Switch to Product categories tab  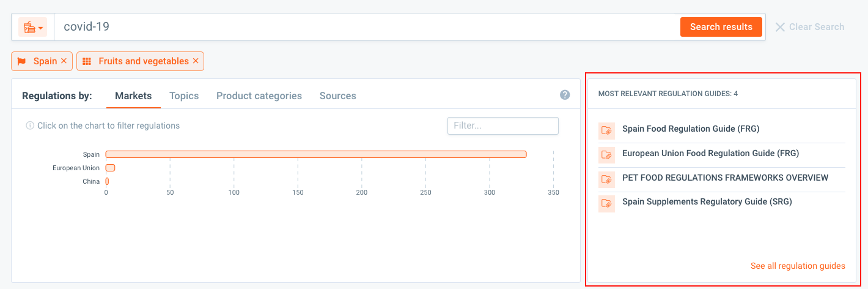click(x=259, y=96)
